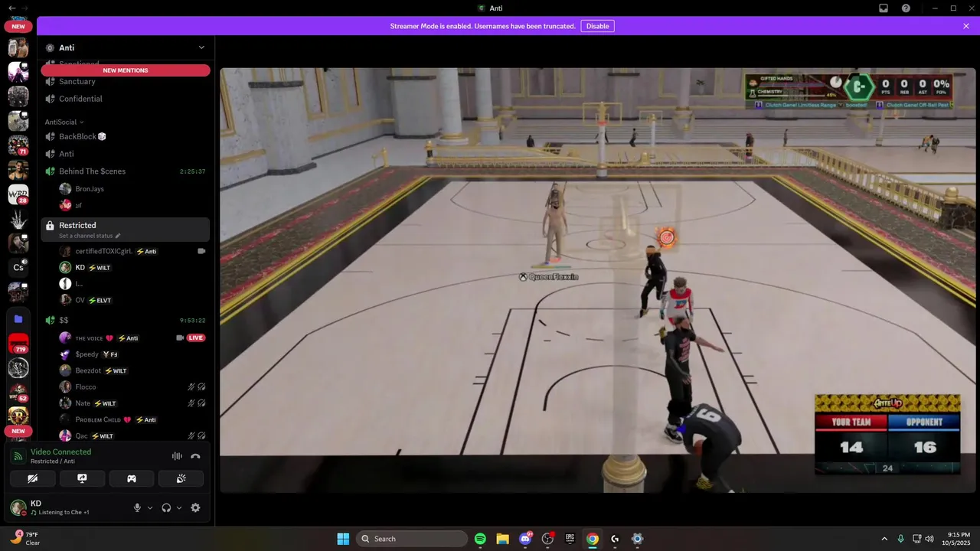980x551 pixels.
Task: Jump to New Mentions
Action: [x=126, y=70]
